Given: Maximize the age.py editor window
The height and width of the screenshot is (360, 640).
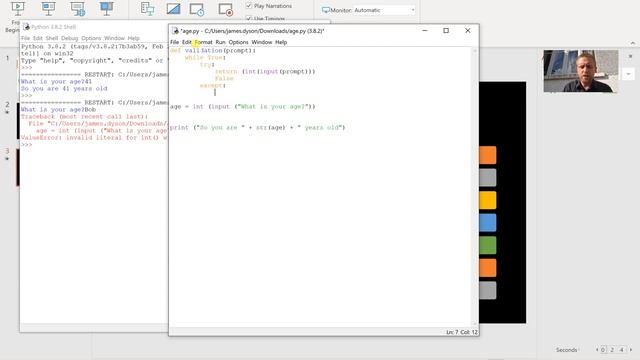Looking at the screenshot, I should pyautogui.click(x=446, y=31).
